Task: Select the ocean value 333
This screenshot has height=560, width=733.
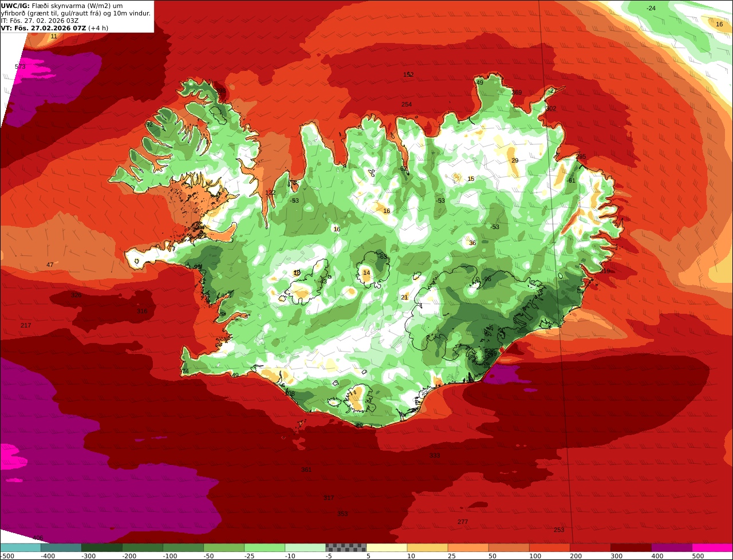Action: coord(435,455)
